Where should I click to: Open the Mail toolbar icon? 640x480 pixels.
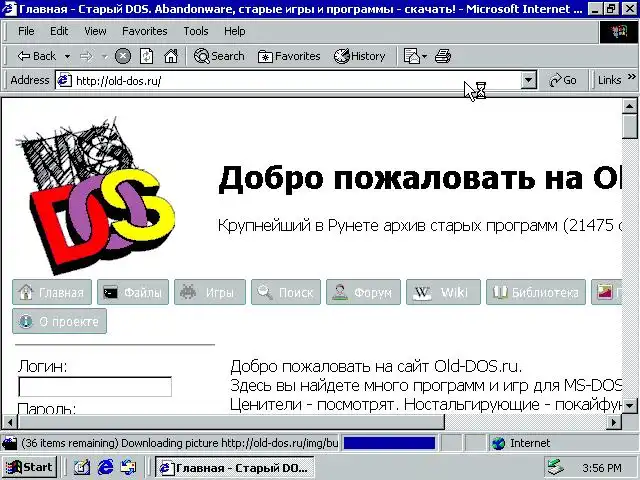411,56
